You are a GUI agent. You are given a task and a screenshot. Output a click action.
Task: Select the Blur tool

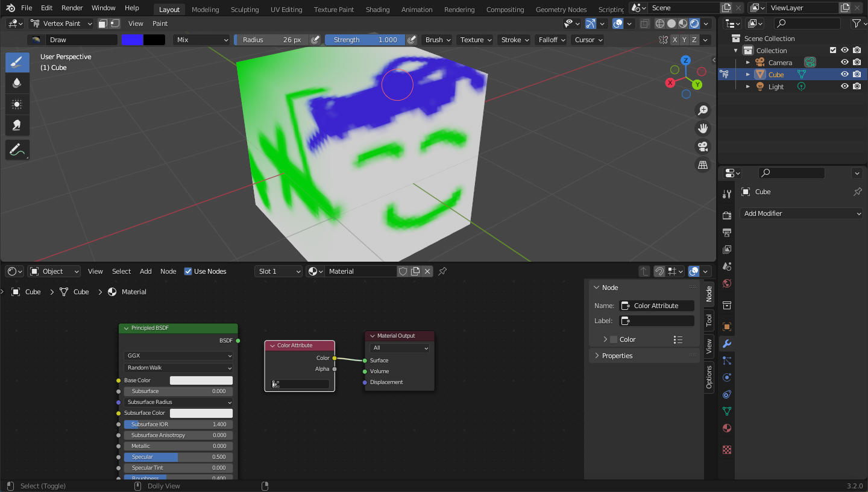coord(17,83)
